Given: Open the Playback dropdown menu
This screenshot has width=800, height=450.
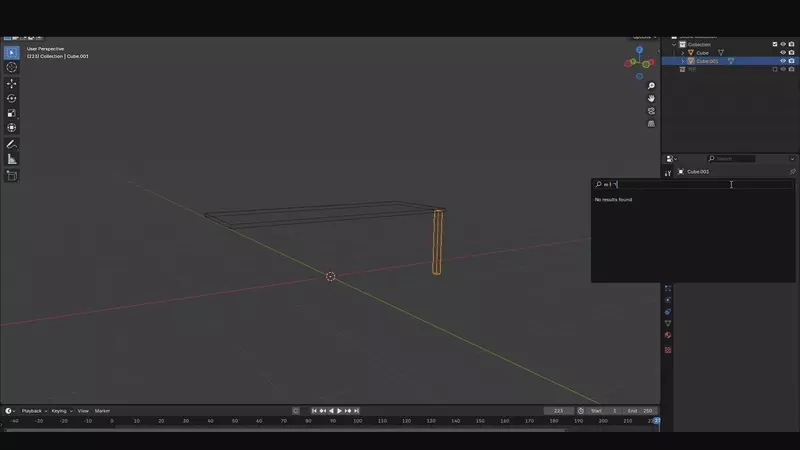Looking at the screenshot, I should pos(34,411).
